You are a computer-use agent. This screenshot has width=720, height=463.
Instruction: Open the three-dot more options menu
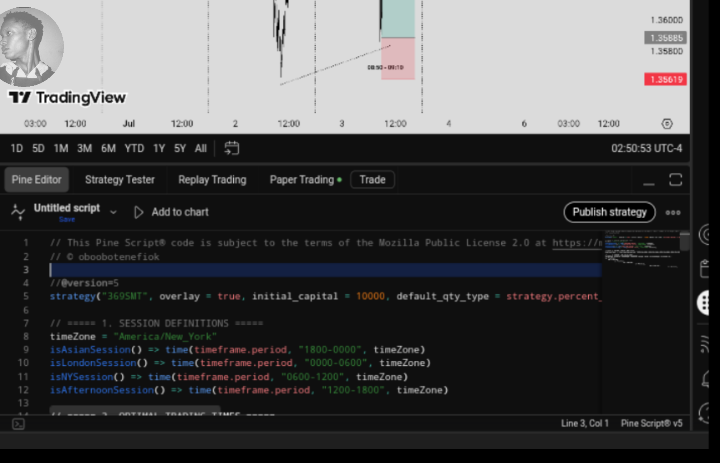(673, 212)
